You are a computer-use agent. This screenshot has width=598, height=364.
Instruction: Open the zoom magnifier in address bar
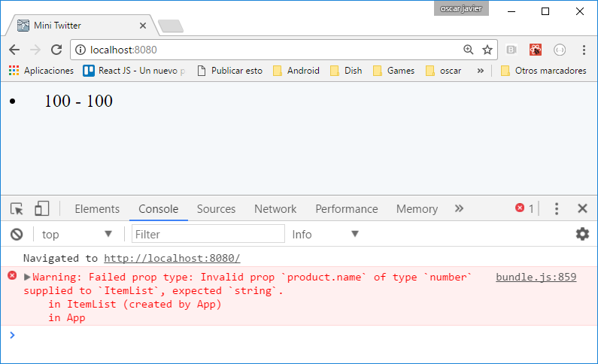pos(469,50)
